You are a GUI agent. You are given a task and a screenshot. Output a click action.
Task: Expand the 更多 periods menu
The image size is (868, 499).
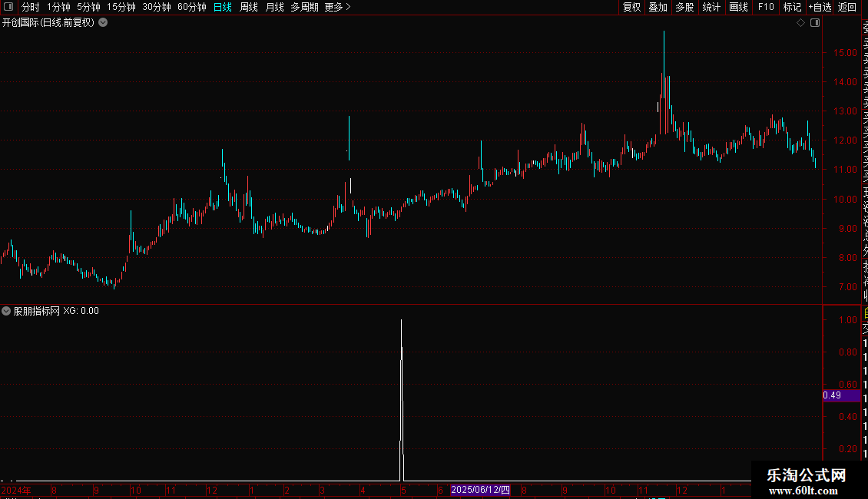click(338, 7)
